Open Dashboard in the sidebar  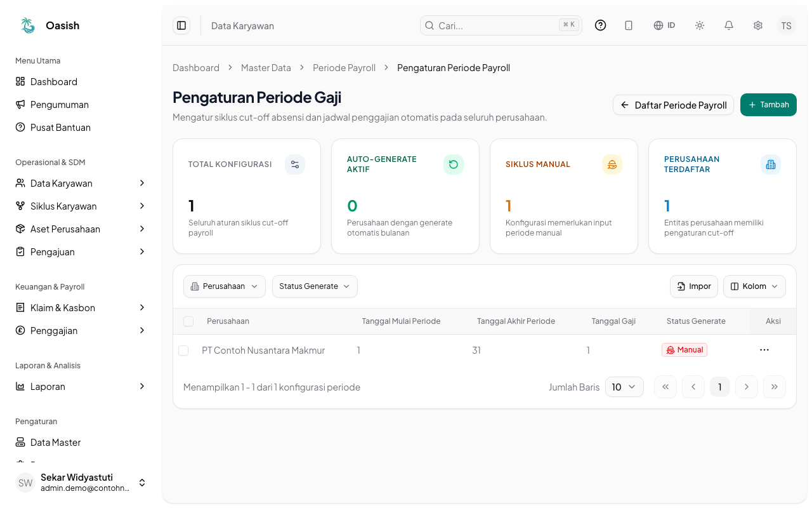(81, 81)
